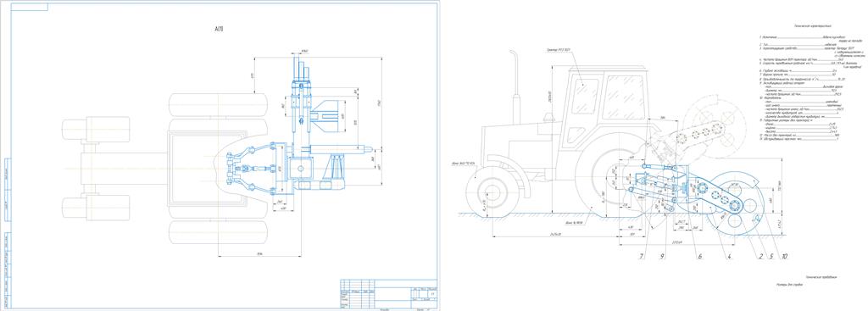Click the front axle wheel in top view

pyautogui.click(x=95, y=129)
